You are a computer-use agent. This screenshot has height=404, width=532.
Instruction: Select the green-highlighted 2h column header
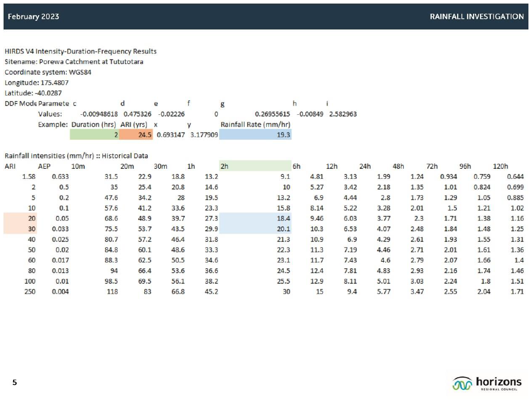254,166
